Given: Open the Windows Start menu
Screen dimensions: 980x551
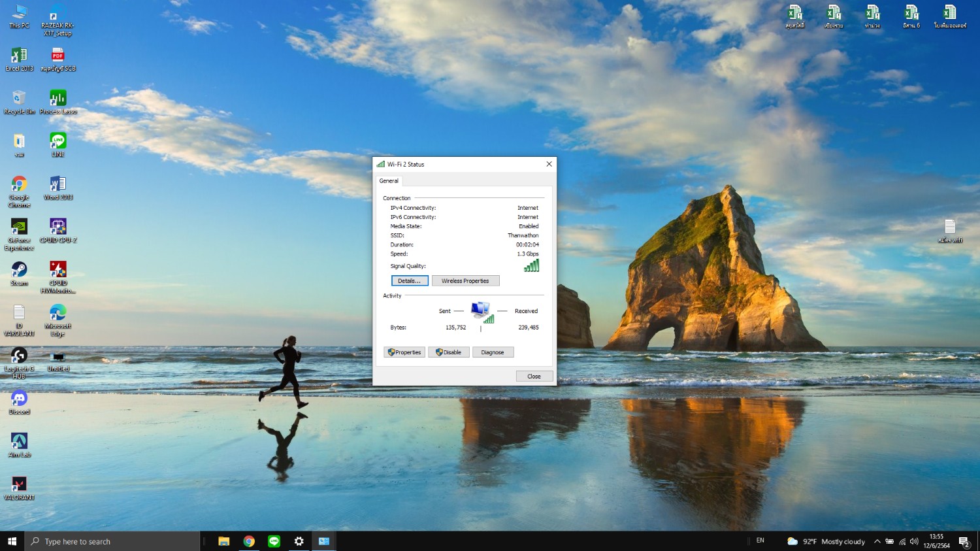Looking at the screenshot, I should pyautogui.click(x=12, y=541).
